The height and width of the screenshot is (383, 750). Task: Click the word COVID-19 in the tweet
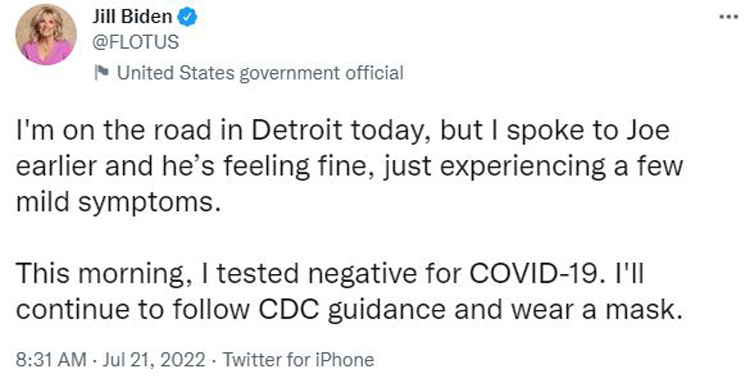532,274
